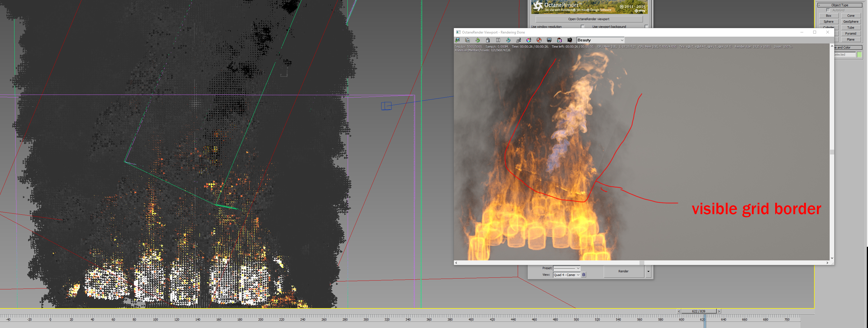Click the Render button
The width and height of the screenshot is (868, 328).
click(623, 271)
